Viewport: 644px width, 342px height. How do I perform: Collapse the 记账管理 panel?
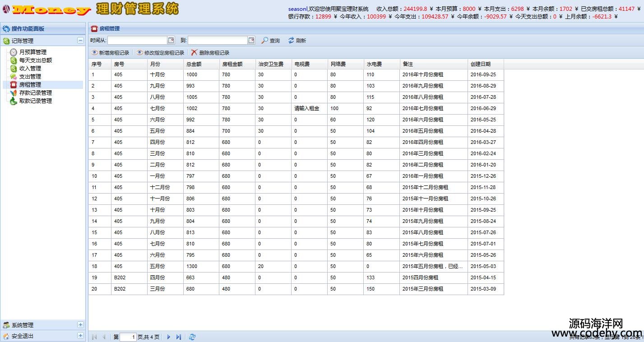[80, 41]
